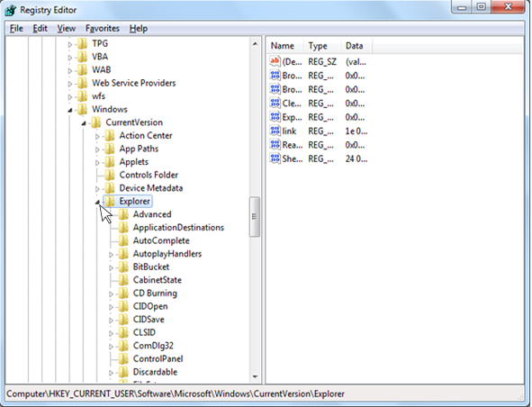The width and height of the screenshot is (532, 407).
Task: Collapse the Explorer key
Action: 97,203
